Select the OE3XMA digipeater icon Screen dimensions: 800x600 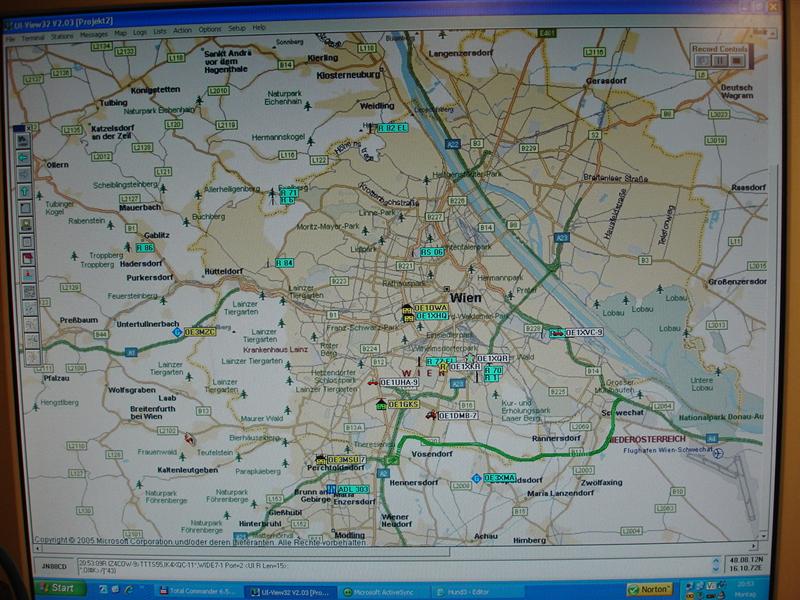(x=476, y=479)
